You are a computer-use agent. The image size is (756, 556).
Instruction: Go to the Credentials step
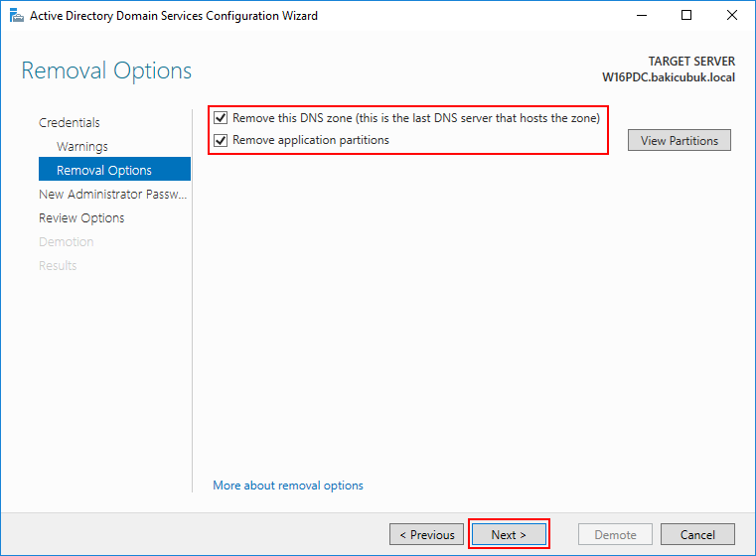click(x=70, y=122)
